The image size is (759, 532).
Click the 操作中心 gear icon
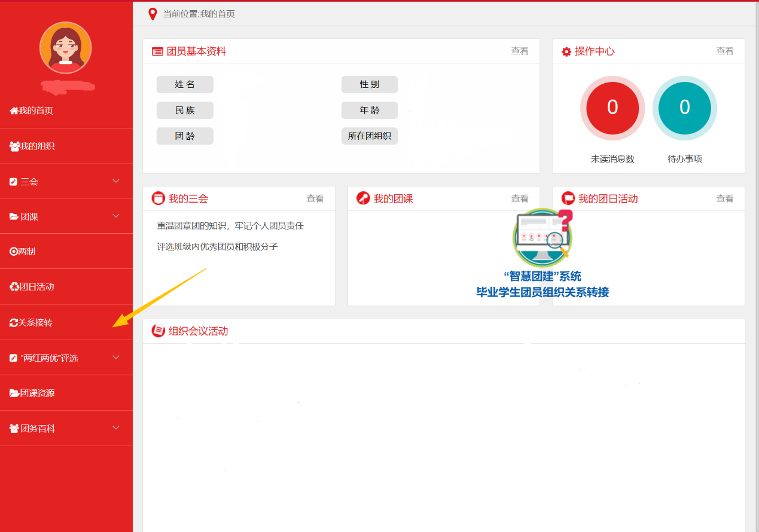pos(566,52)
